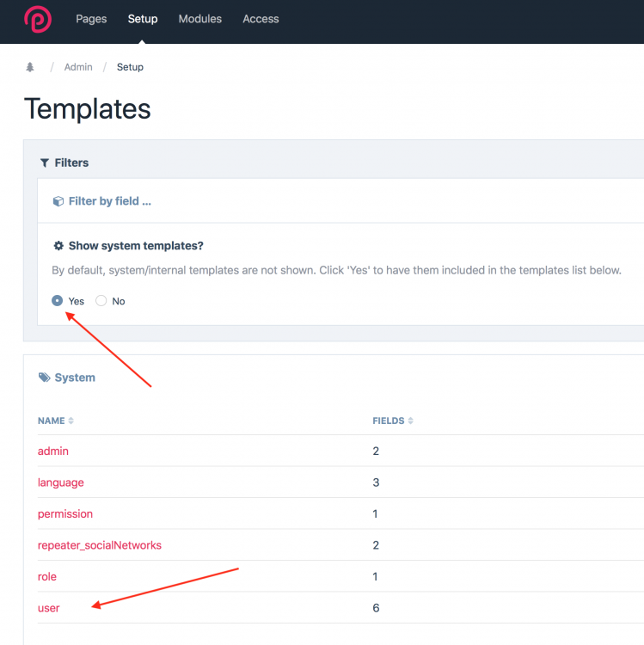The image size is (644, 645).
Task: Expand the Filter by field section
Action: pos(109,201)
